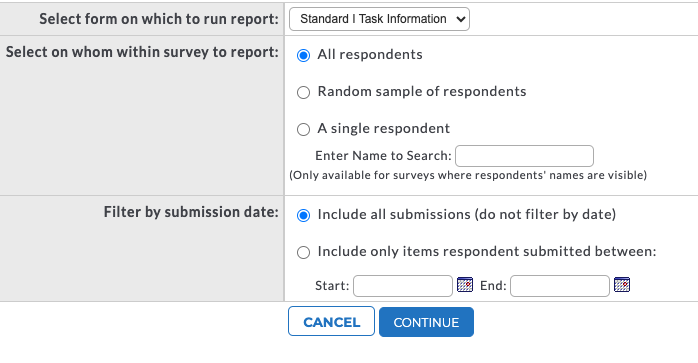The height and width of the screenshot is (363, 698).
Task: Click the CANCEL button
Action: 331,321
